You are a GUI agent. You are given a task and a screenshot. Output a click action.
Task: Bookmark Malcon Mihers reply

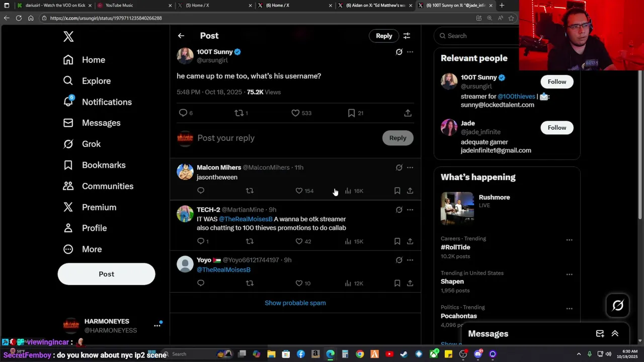click(x=397, y=191)
